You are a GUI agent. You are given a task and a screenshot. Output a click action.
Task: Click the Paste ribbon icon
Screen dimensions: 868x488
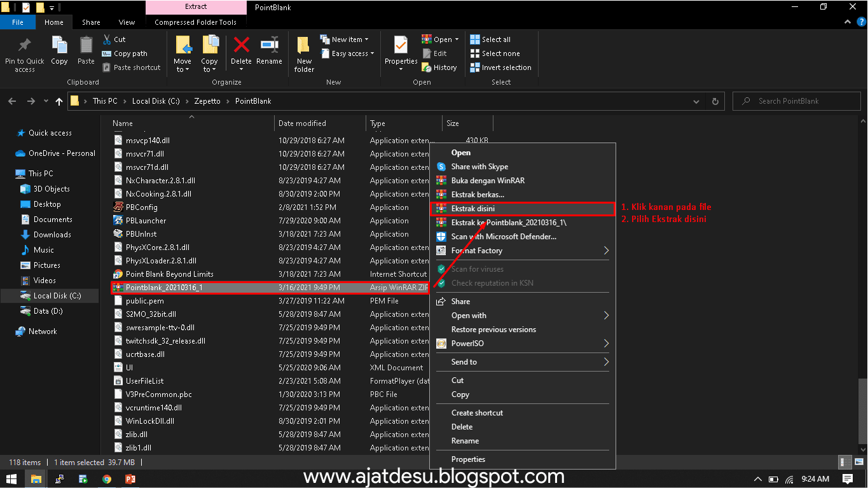86,51
